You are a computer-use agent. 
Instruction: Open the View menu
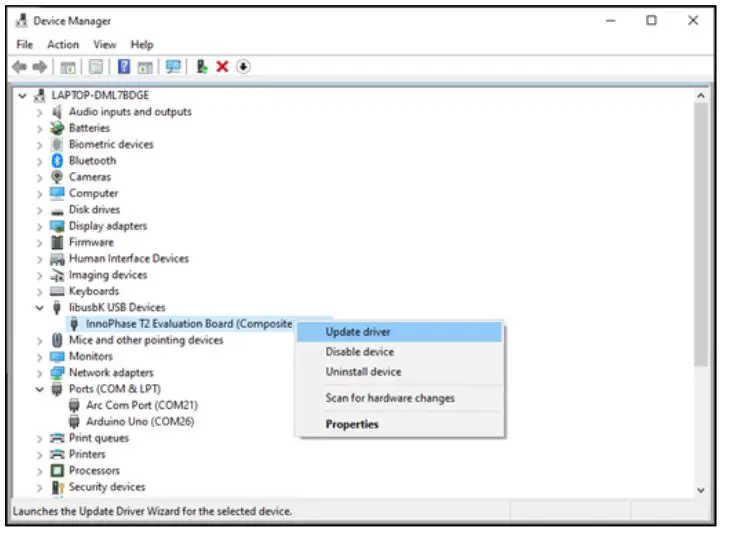(x=104, y=45)
